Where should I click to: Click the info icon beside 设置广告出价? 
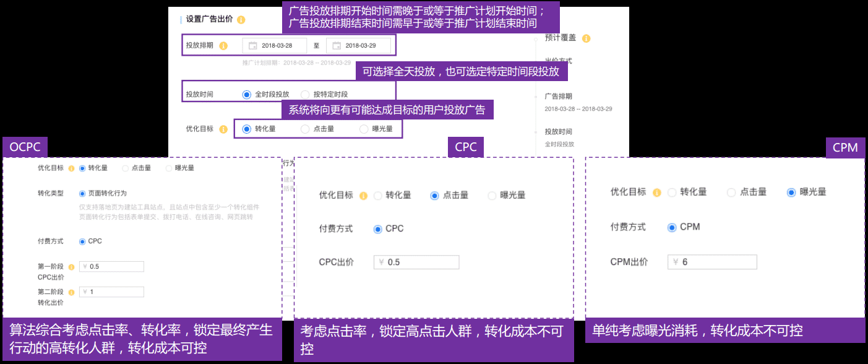241,20
